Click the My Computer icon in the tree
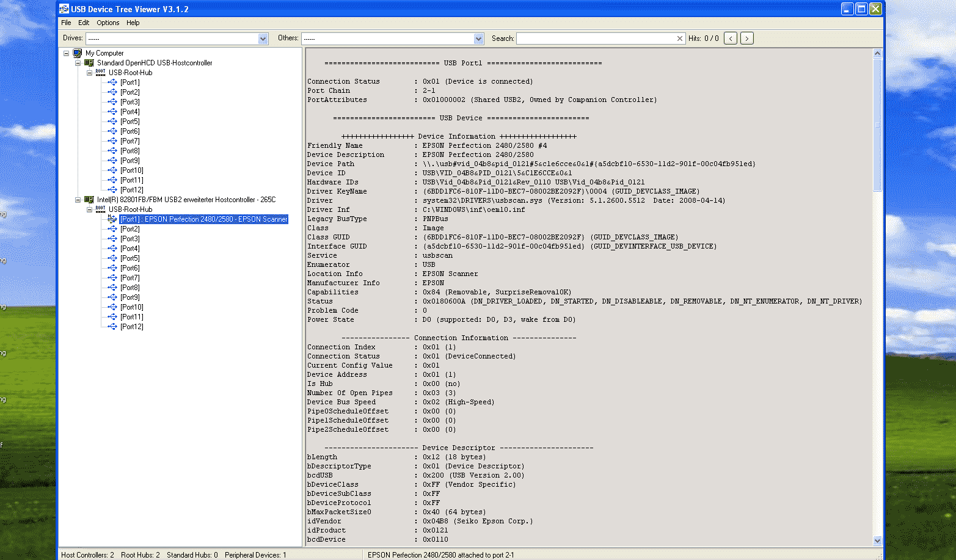 pos(78,53)
